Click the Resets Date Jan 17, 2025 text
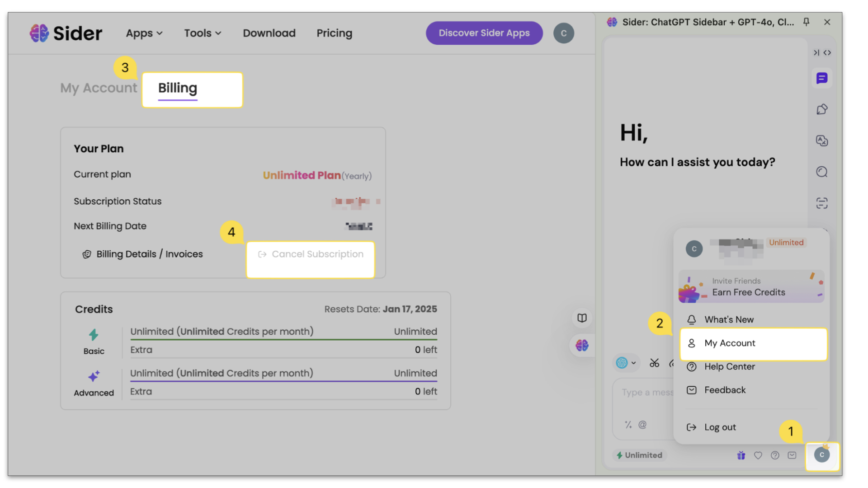Viewport: 868px width, 488px height. (x=380, y=309)
